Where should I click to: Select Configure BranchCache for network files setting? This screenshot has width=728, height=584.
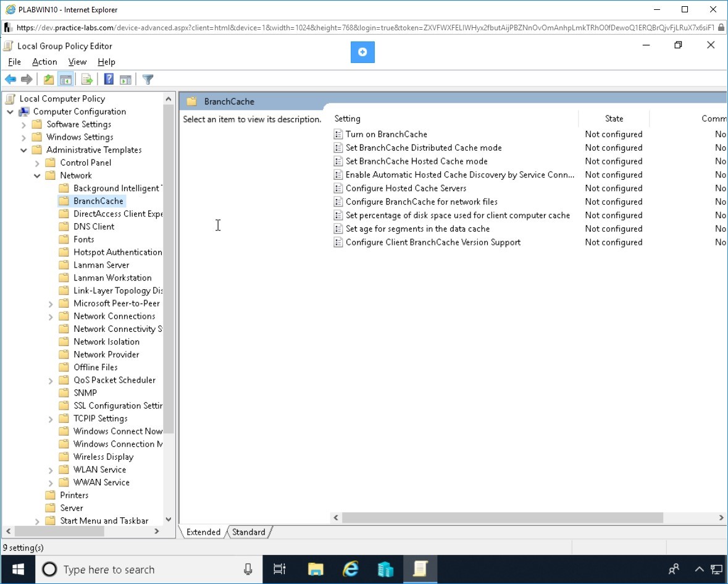click(x=422, y=201)
